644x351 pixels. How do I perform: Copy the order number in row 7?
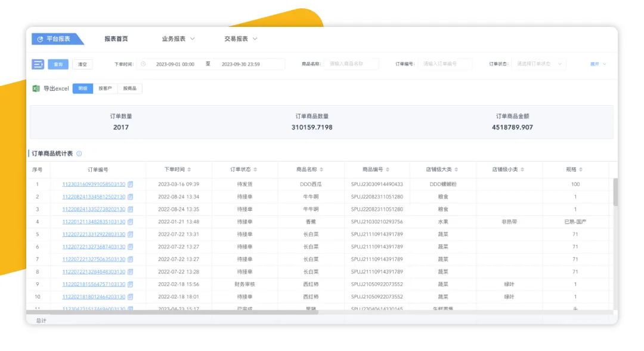coord(130,259)
